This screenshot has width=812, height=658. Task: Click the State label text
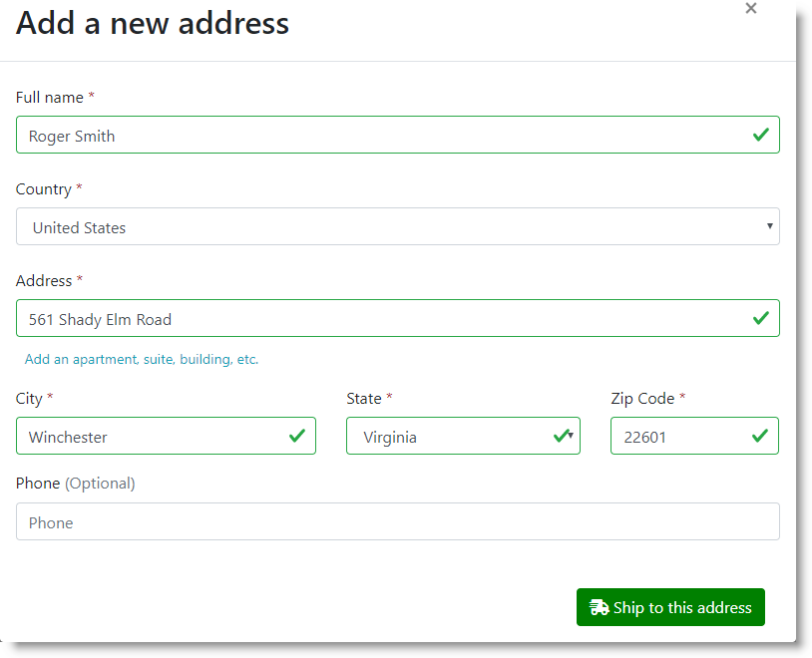click(364, 399)
